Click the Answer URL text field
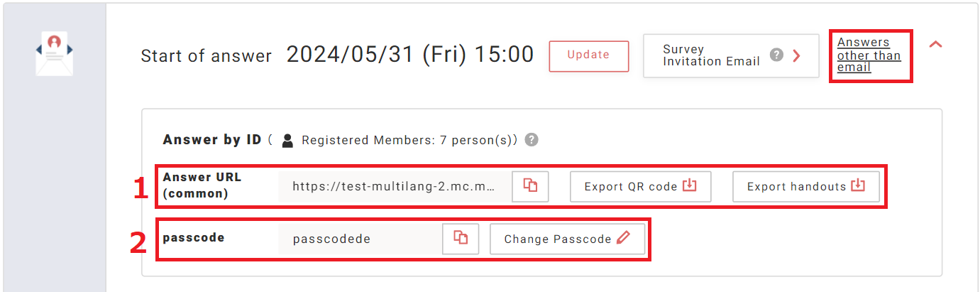Image resolution: width=980 pixels, height=292 pixels. pos(394,187)
